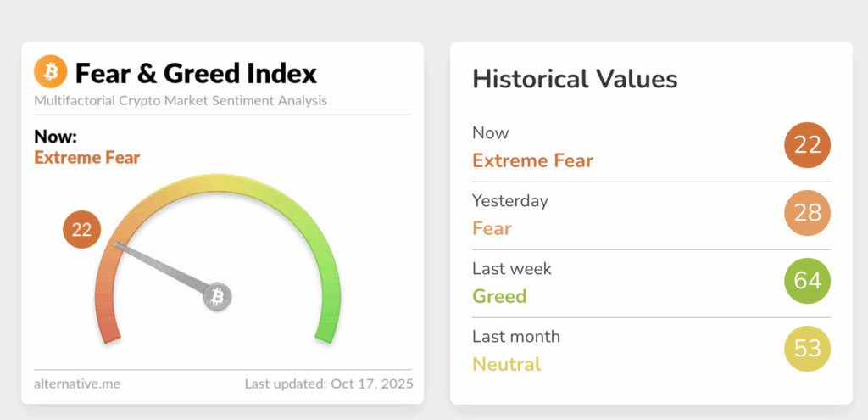The width and height of the screenshot is (868, 420).
Task: Click the gray Bitcoin gauge needle hub
Action: 218,297
